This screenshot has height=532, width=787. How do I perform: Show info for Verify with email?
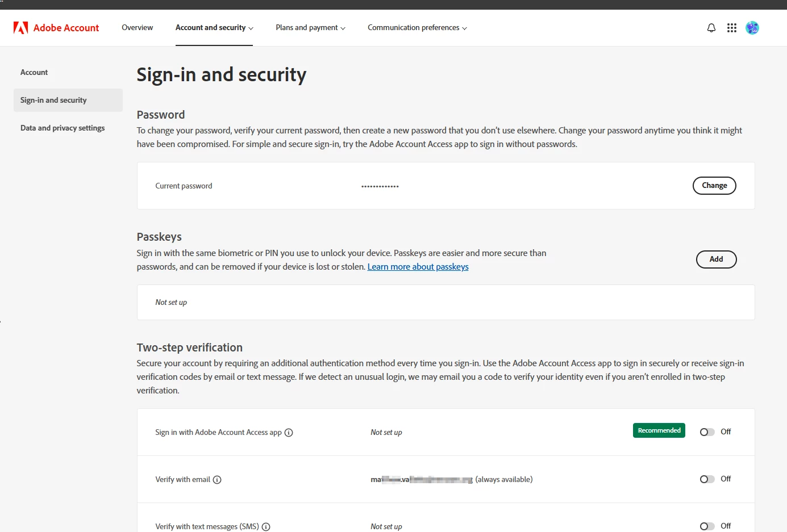pos(217,480)
